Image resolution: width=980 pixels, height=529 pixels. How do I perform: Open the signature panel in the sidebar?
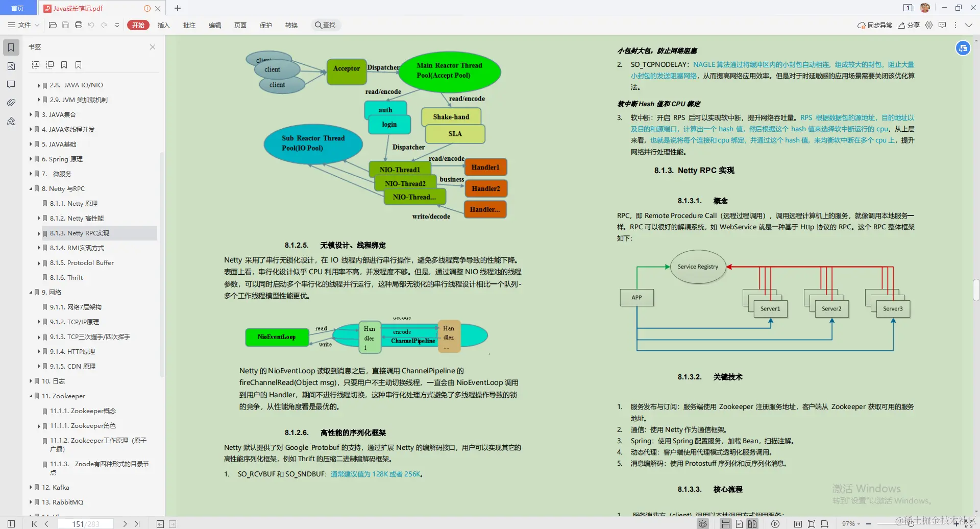click(x=10, y=121)
